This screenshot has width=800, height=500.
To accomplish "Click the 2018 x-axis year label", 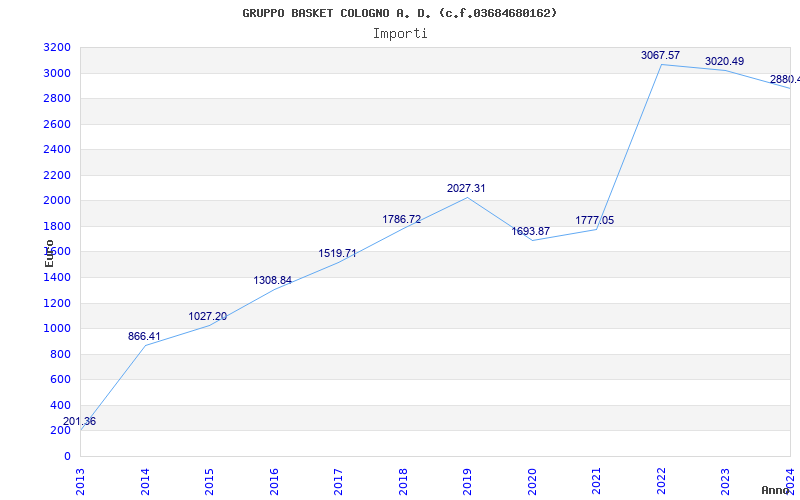I will click(403, 482).
